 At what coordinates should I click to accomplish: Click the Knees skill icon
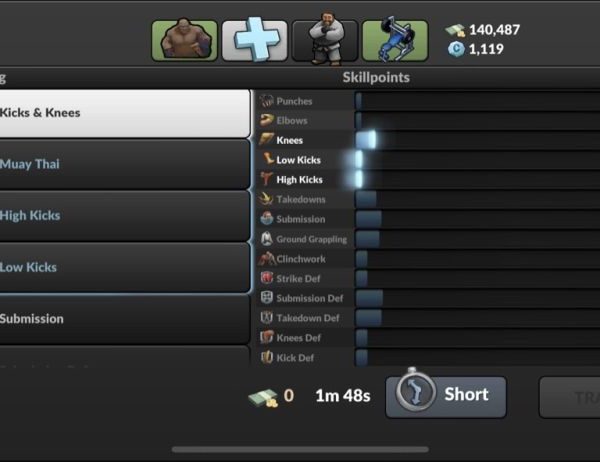tap(267, 140)
